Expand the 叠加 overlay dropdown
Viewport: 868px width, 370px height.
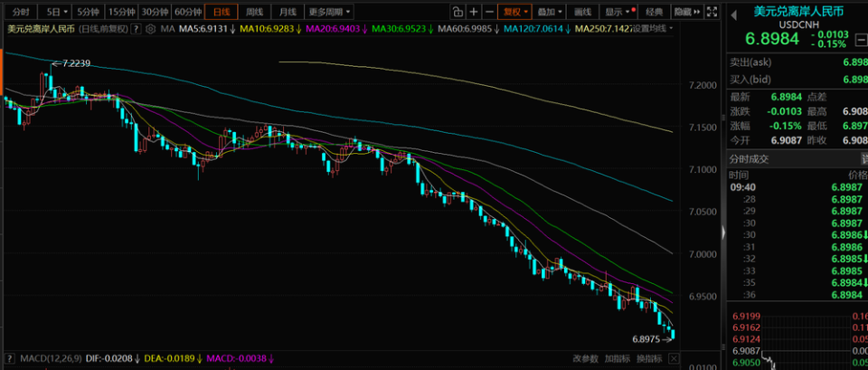[551, 11]
